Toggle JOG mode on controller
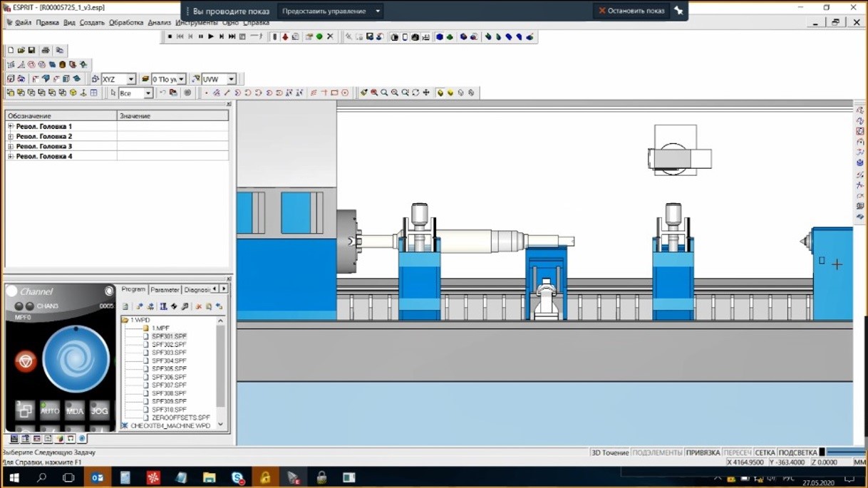 tap(100, 410)
